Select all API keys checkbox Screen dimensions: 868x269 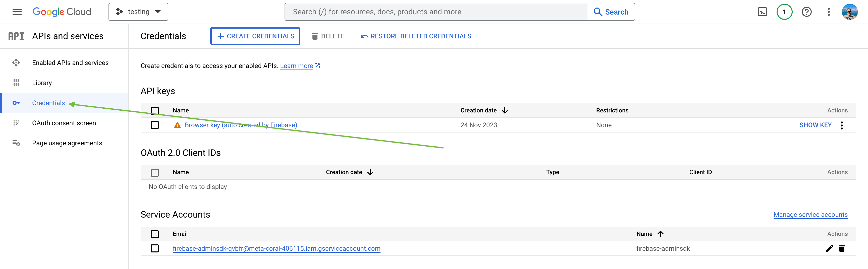tap(155, 110)
